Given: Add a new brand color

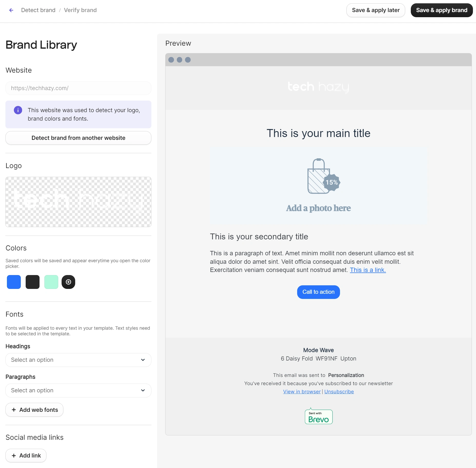Looking at the screenshot, I should pyautogui.click(x=68, y=282).
